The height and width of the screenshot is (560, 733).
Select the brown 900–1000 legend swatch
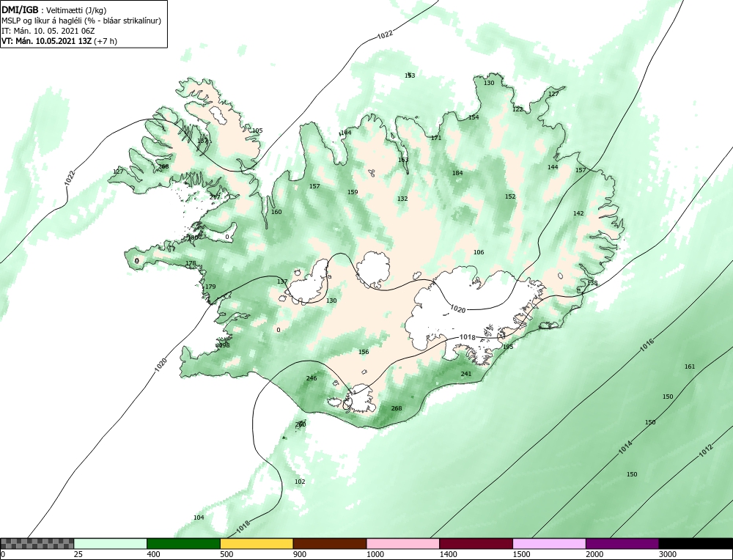click(x=330, y=543)
